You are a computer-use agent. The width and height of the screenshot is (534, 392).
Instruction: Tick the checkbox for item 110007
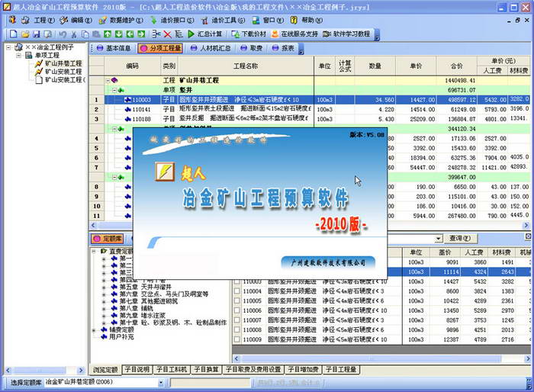click(236, 320)
